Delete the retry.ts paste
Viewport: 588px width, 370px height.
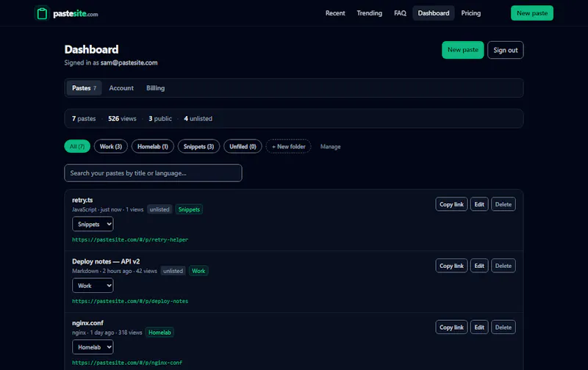click(503, 204)
